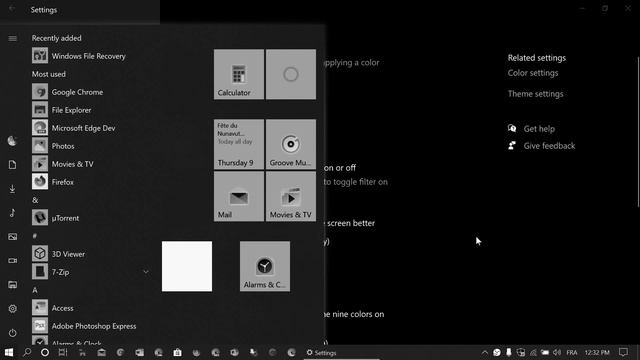Jump to letters via the '&' header
The height and width of the screenshot is (360, 640).
[x=35, y=200]
